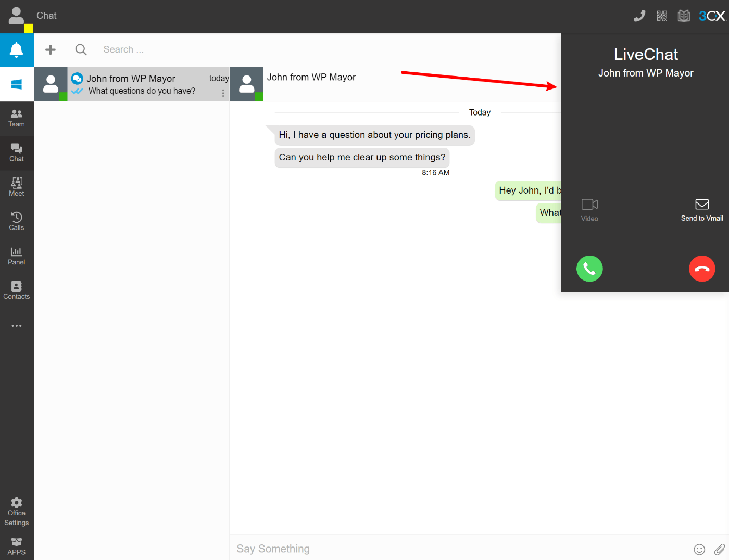Viewport: 729px width, 560px height.
Task: Focus the Say Something message field
Action: (x=458, y=549)
